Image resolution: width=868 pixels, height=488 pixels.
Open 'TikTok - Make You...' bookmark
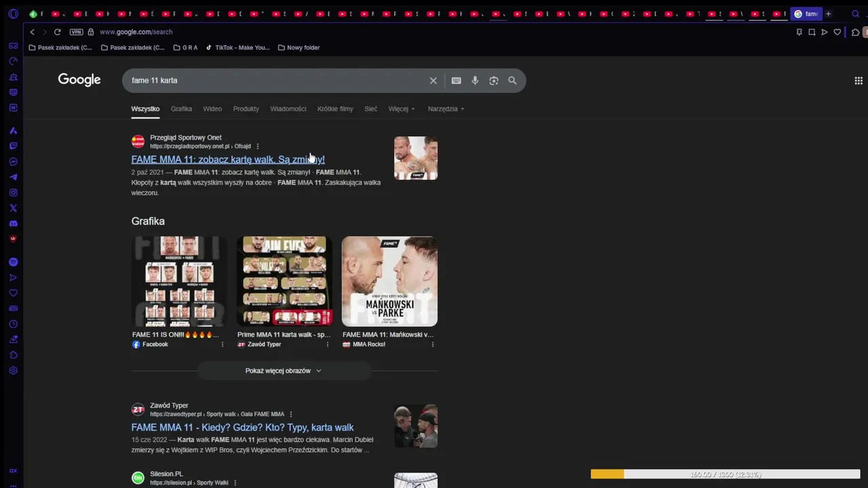[237, 47]
